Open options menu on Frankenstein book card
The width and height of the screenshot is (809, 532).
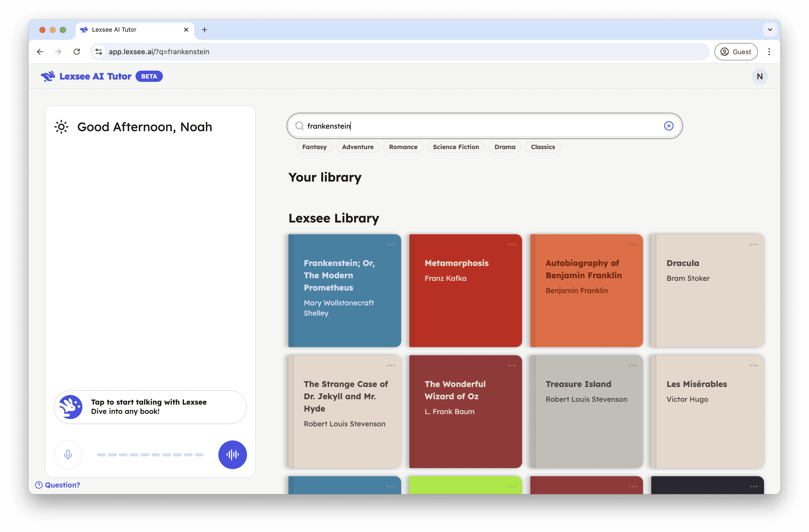(390, 245)
